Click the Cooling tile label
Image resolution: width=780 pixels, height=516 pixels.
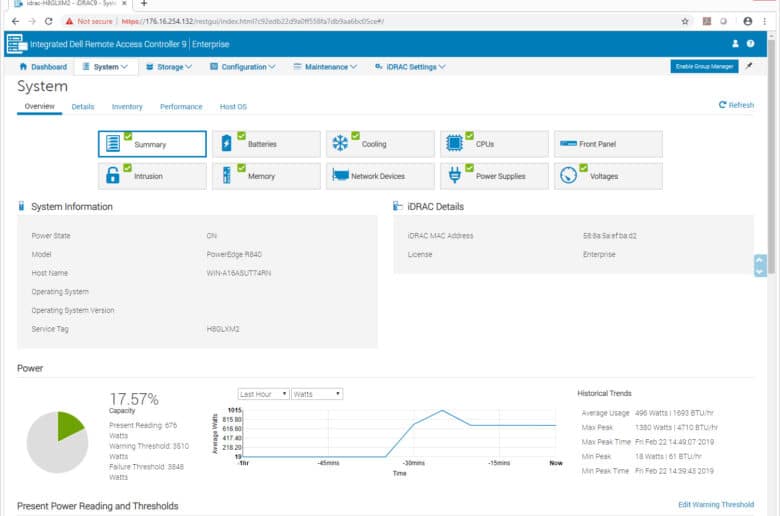coord(374,144)
